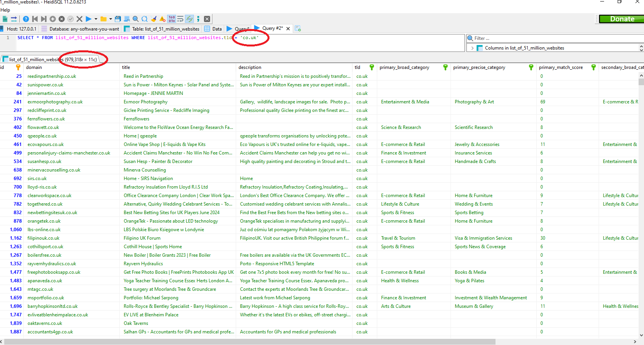Image resolution: width=644 pixels, height=345 pixels.
Task: Switch to Database any-software-you-want tab
Action: coord(81,29)
